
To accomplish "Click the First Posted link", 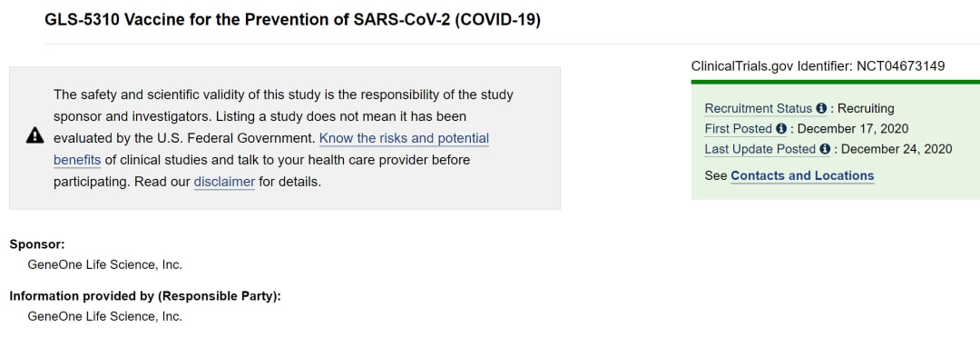I will click(738, 128).
